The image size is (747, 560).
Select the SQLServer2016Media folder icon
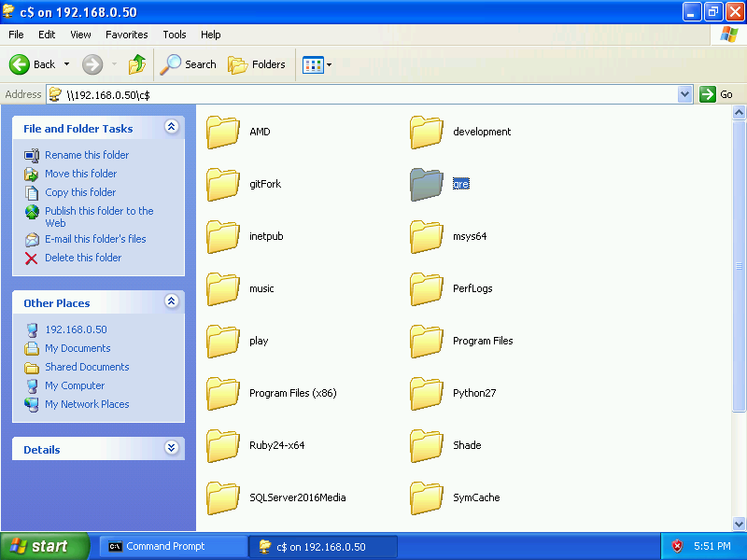[x=223, y=498]
